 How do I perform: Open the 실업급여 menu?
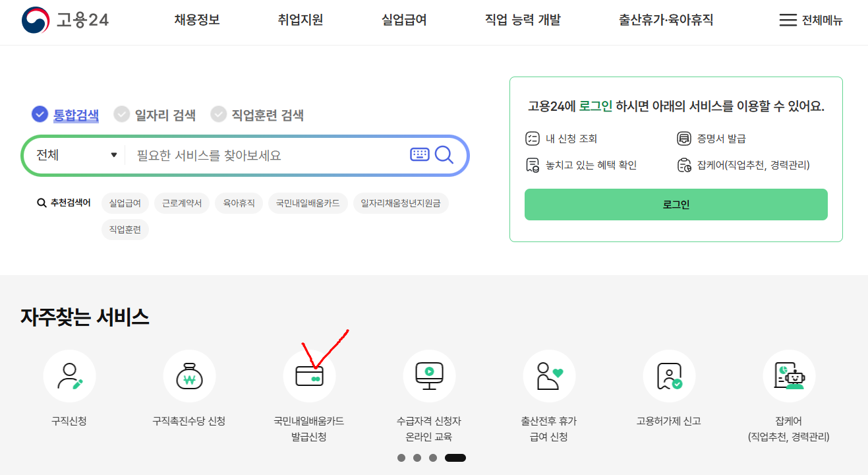tap(404, 20)
